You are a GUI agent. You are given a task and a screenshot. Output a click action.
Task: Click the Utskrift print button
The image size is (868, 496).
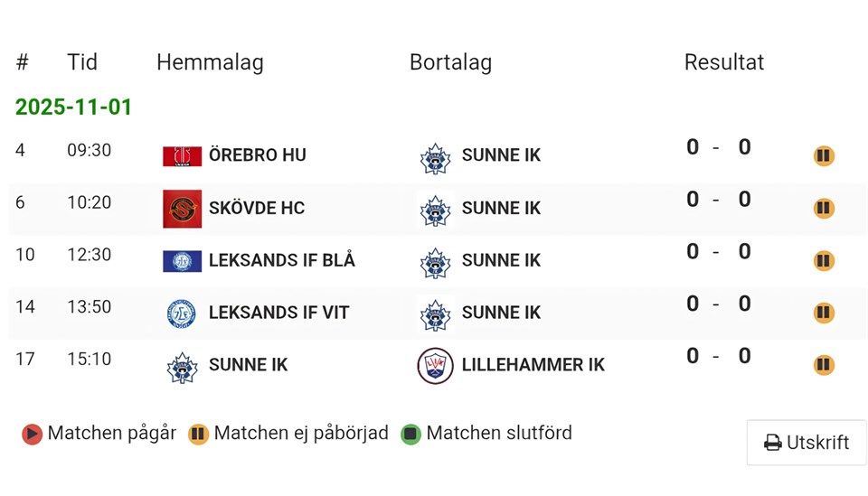coord(807,443)
